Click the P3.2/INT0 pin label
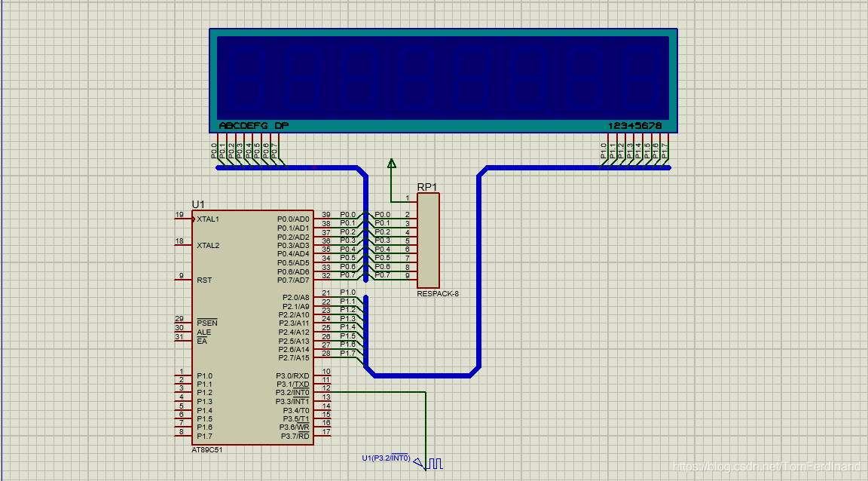This screenshot has height=481, width=868. pos(293,392)
